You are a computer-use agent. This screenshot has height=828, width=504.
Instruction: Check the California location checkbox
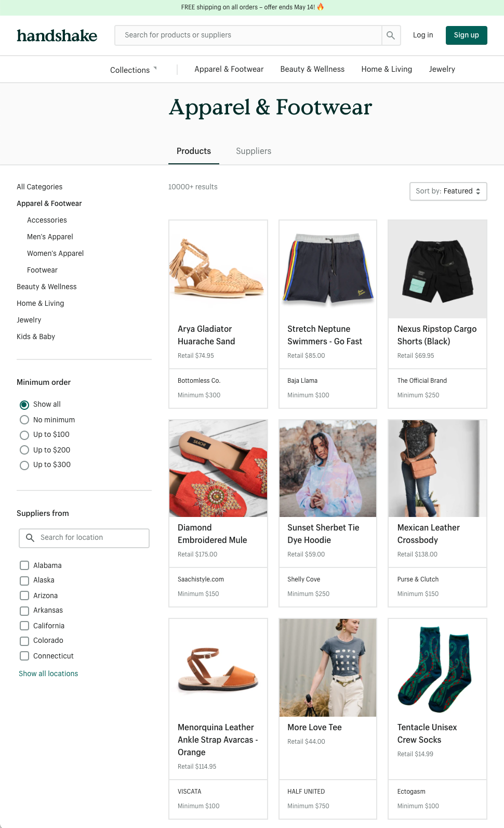[x=24, y=626]
